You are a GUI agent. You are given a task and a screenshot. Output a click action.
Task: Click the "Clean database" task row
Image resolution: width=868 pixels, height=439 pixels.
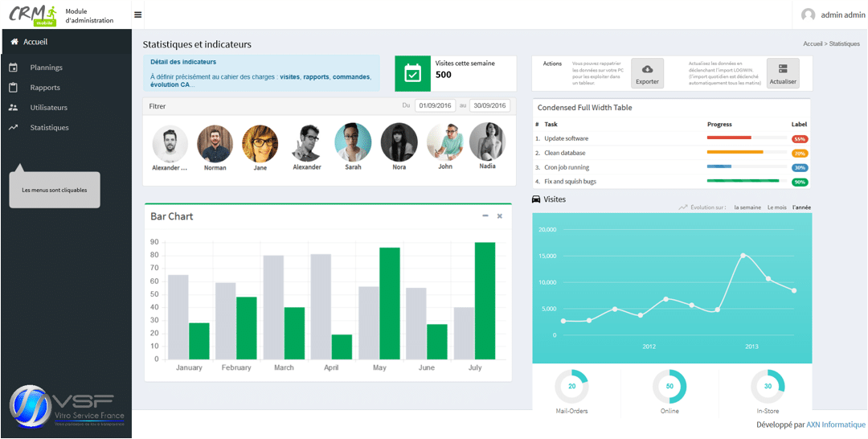point(671,153)
